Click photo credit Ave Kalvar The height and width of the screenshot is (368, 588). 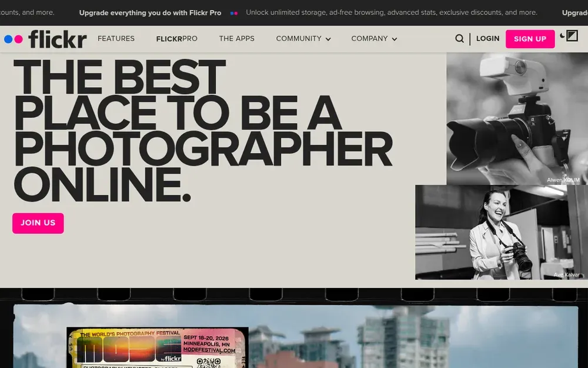pyautogui.click(x=567, y=275)
